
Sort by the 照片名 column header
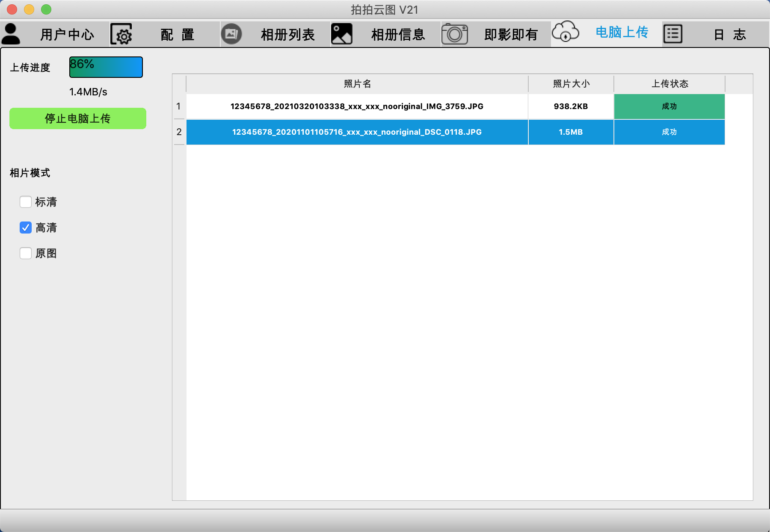coord(357,84)
